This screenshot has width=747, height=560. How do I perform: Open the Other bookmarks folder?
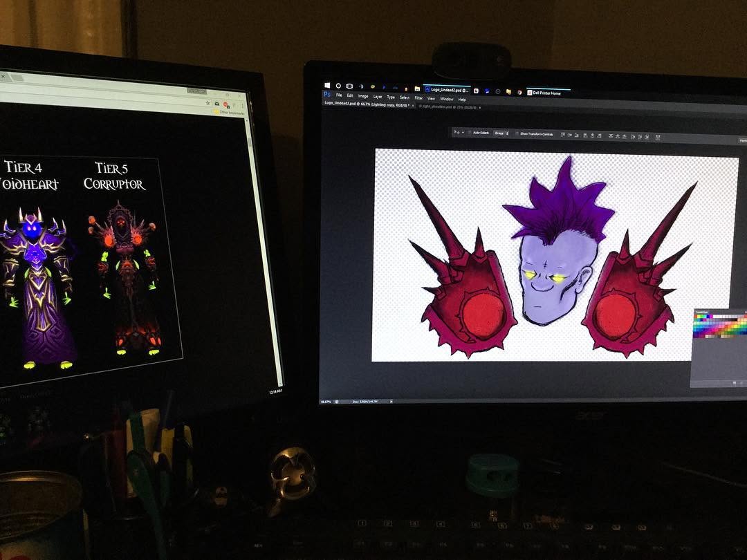pos(230,112)
